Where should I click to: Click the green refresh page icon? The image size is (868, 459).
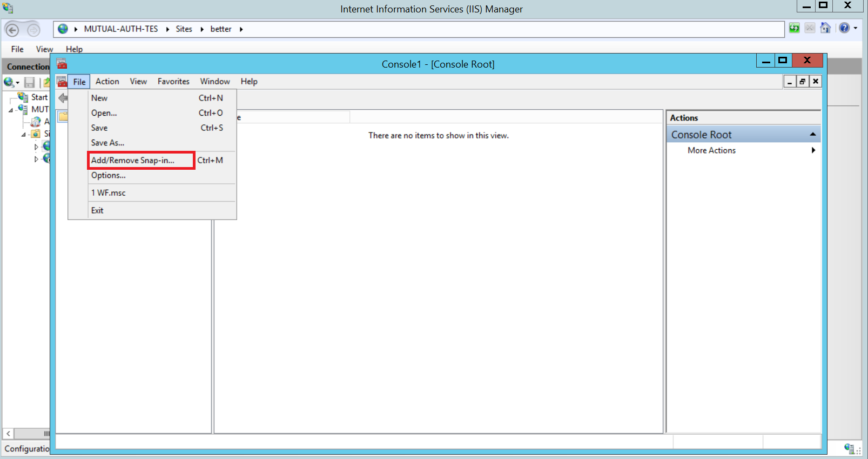coord(794,28)
